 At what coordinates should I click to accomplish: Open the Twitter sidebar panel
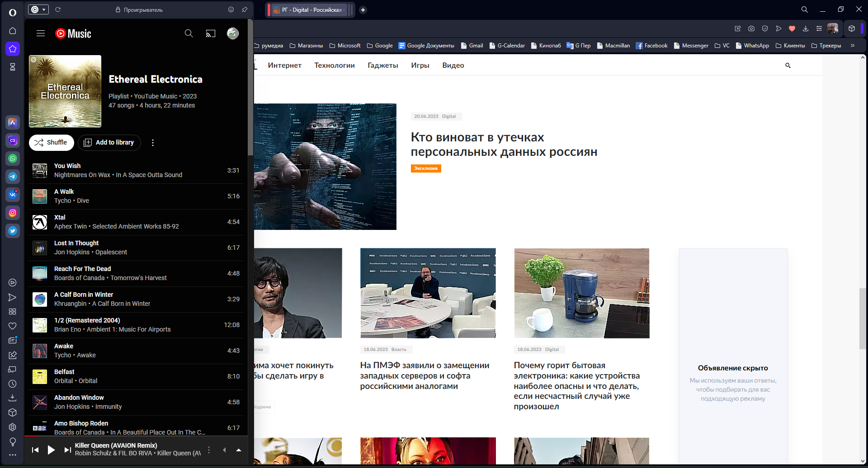click(13, 231)
